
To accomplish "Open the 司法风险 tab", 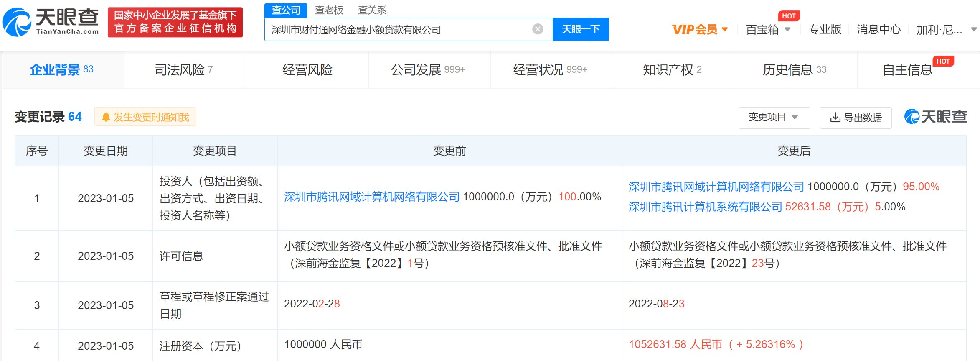I will point(184,69).
